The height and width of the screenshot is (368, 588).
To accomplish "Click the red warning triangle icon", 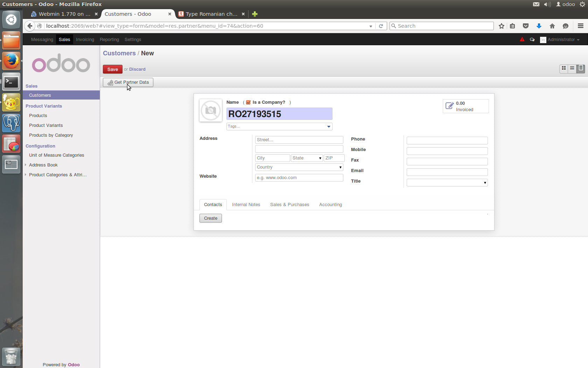I will (x=522, y=40).
